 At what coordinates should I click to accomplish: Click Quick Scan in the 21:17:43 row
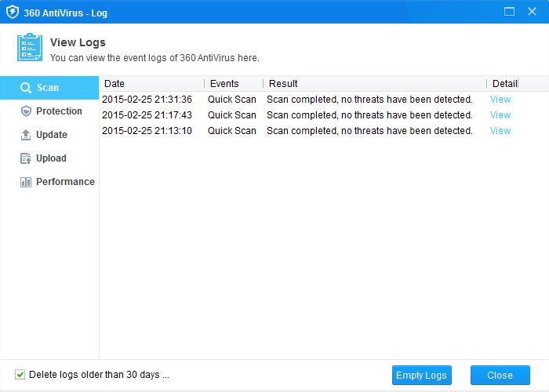[x=232, y=115]
